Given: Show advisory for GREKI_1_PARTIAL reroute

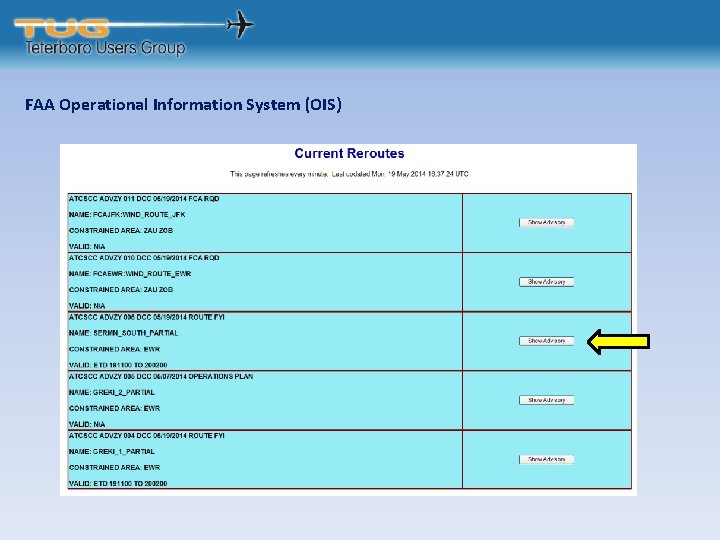Looking at the screenshot, I should (546, 460).
